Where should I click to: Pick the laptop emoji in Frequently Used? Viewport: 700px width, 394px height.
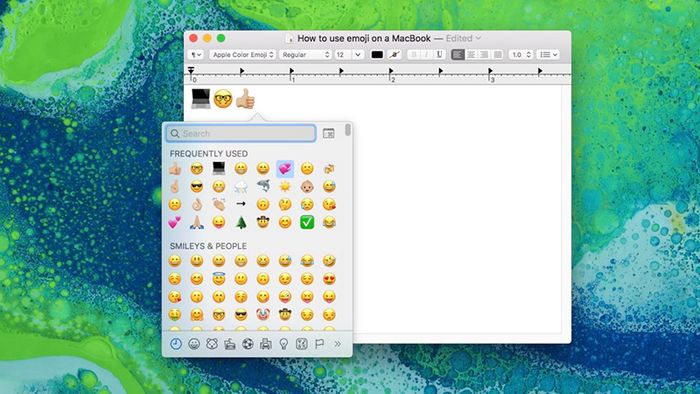(x=219, y=168)
